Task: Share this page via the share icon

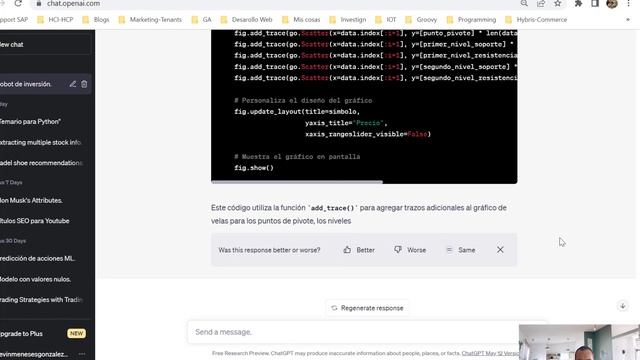Action: (541, 3)
